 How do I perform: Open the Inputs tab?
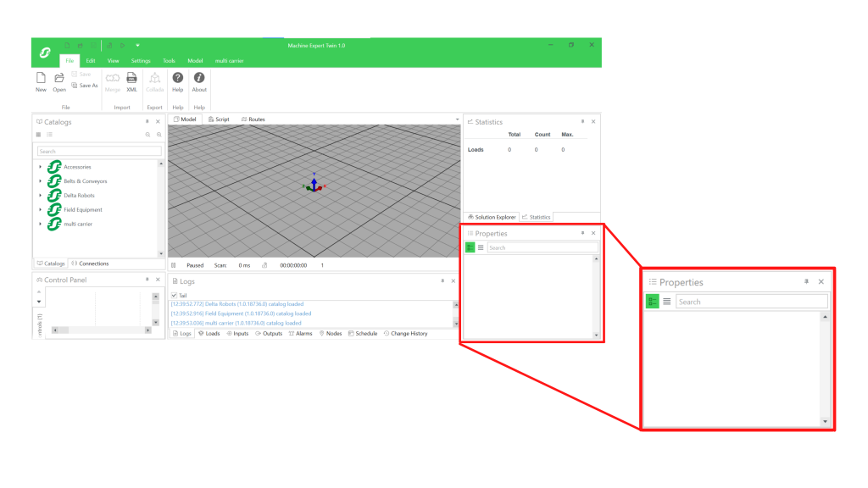pos(237,334)
